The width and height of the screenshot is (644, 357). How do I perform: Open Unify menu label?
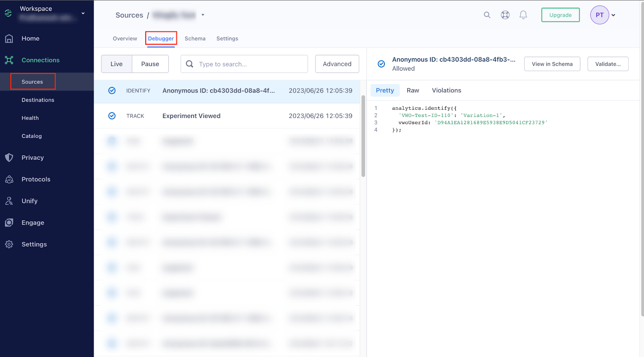pyautogui.click(x=29, y=201)
